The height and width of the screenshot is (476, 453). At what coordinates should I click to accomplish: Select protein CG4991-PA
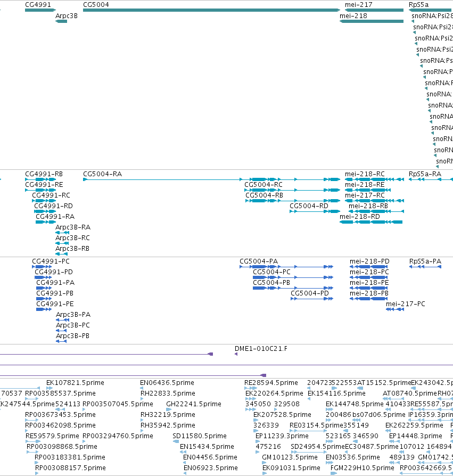[55, 283]
